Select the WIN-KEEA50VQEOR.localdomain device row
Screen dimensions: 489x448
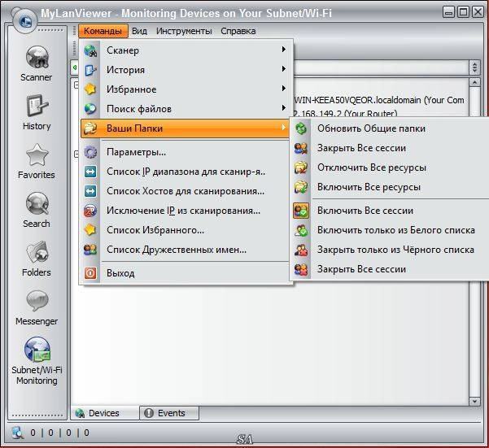pos(379,100)
